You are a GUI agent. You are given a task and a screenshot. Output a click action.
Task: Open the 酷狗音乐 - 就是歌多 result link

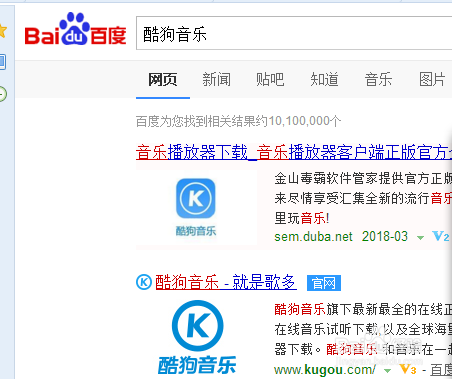[226, 282]
